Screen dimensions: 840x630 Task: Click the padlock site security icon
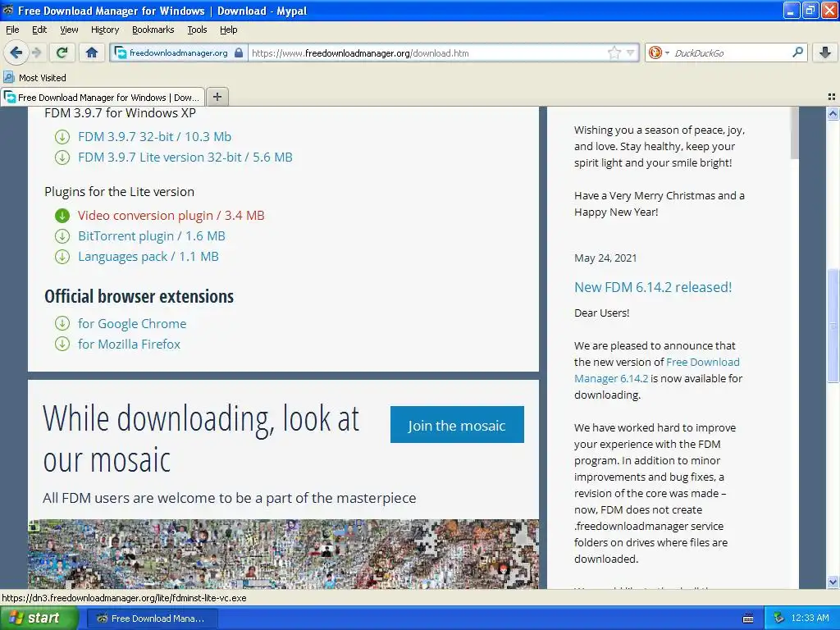pyautogui.click(x=239, y=53)
